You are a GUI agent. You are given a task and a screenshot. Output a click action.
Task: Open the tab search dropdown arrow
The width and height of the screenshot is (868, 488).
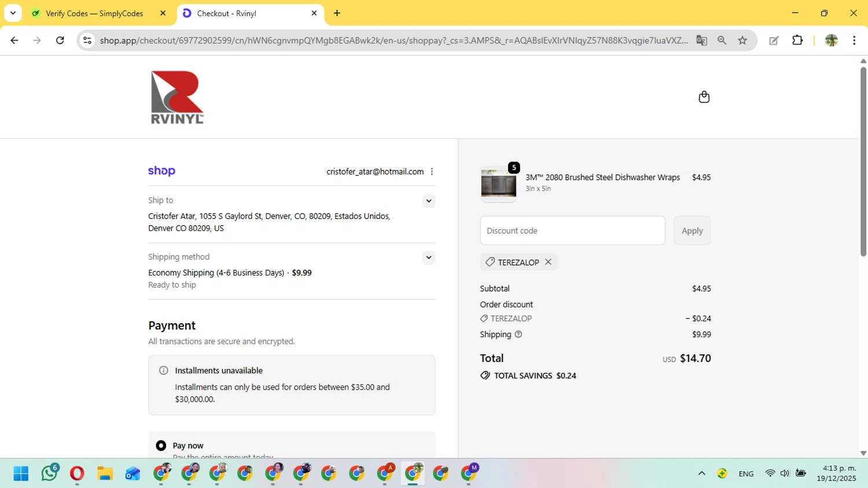13,13
